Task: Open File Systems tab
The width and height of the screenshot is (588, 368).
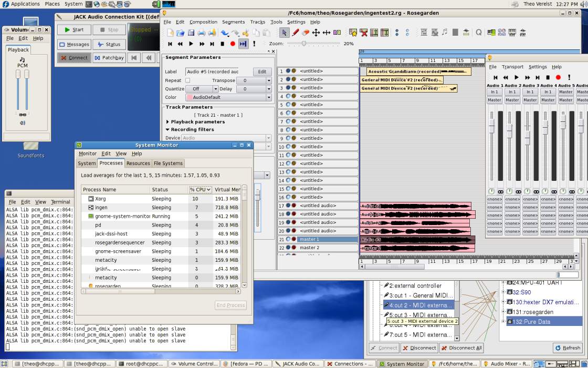Action: 168,163
